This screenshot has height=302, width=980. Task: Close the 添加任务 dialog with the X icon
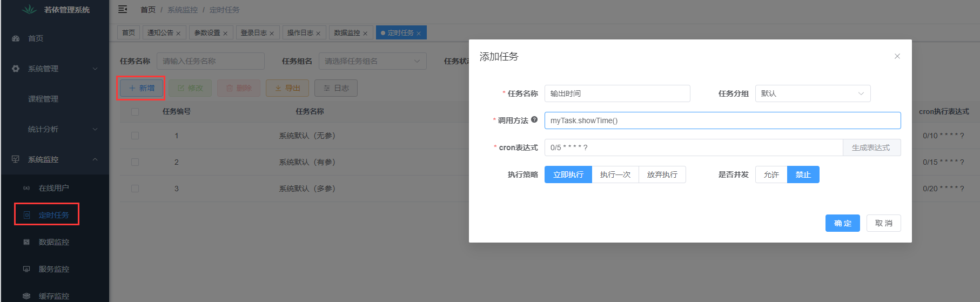tap(897, 56)
